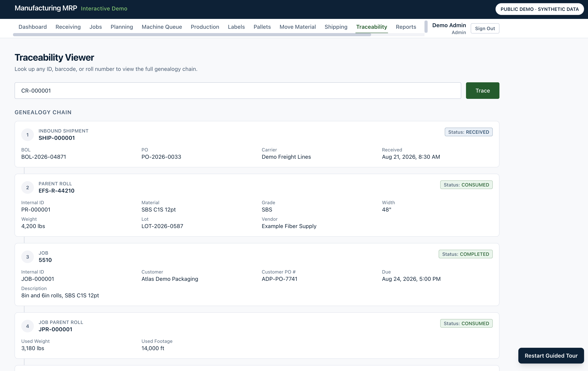
Task: Click the horizontal scrollbar under the navigation tabs
Action: click(x=192, y=35)
